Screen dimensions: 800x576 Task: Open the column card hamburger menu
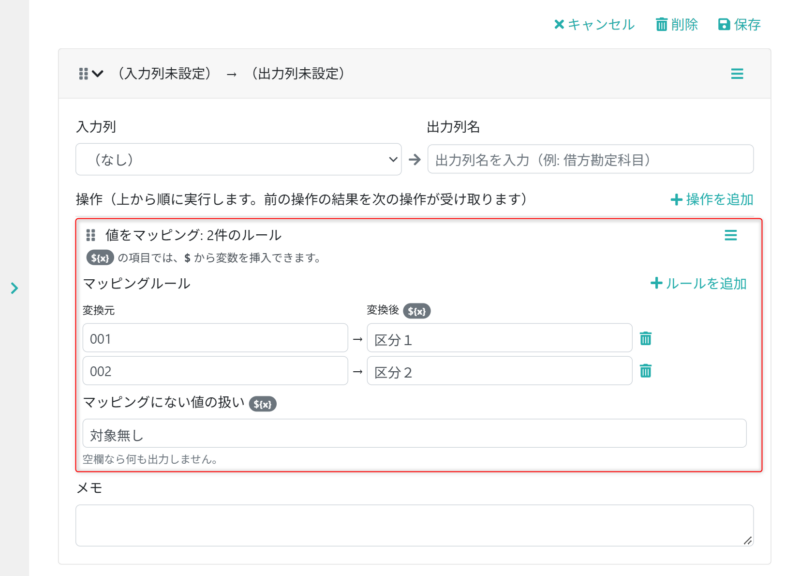click(737, 74)
